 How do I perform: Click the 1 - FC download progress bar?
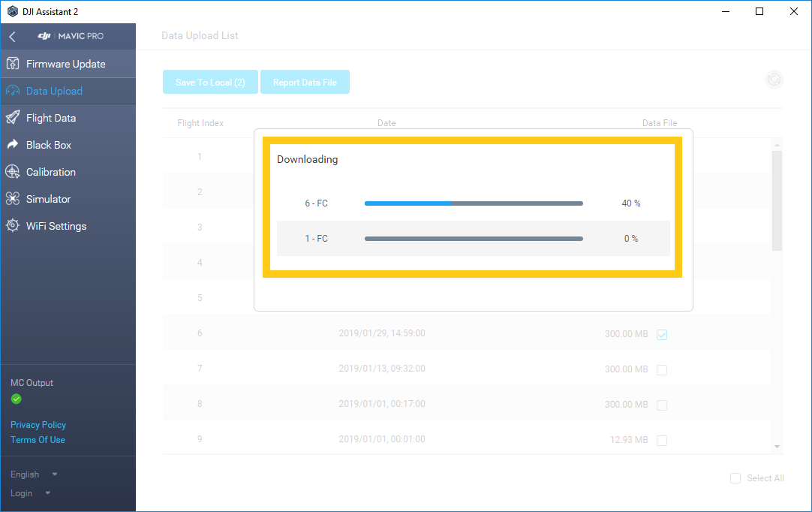coord(474,239)
